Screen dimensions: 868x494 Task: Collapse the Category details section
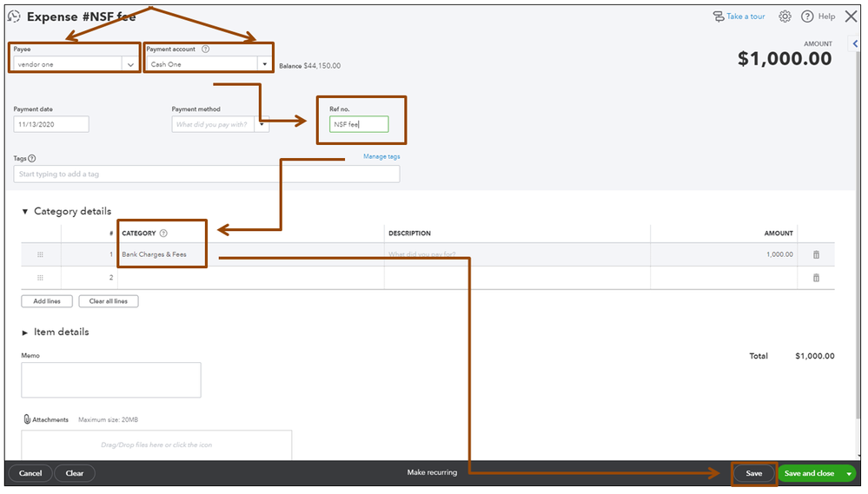pos(25,211)
